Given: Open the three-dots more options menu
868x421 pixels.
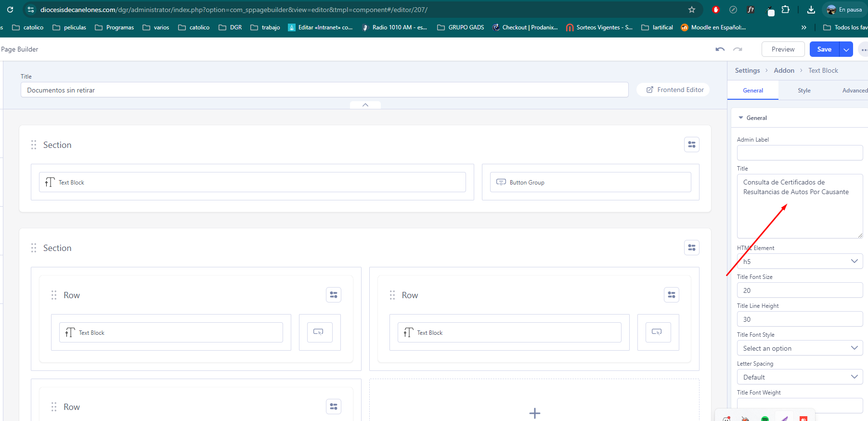Looking at the screenshot, I should click(864, 49).
